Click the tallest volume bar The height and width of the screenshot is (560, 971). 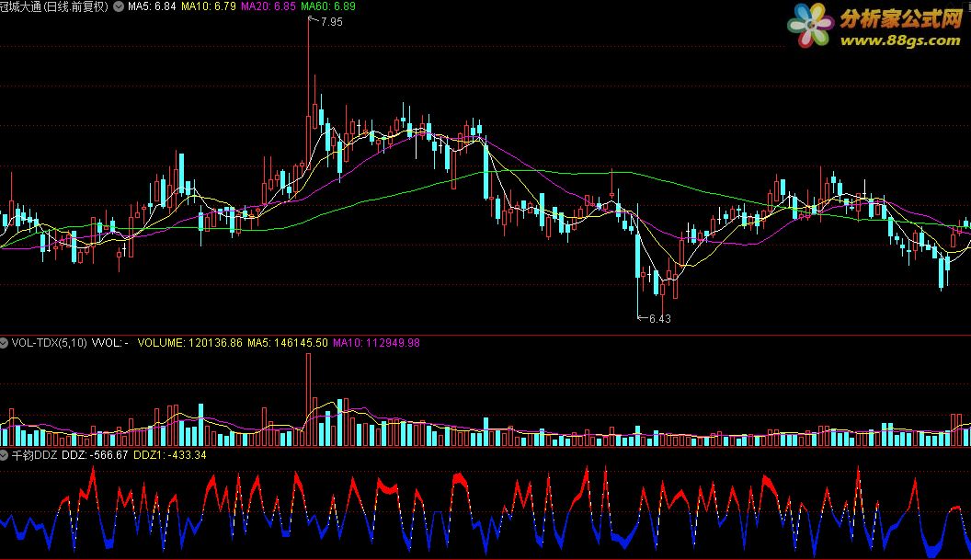click(x=308, y=400)
